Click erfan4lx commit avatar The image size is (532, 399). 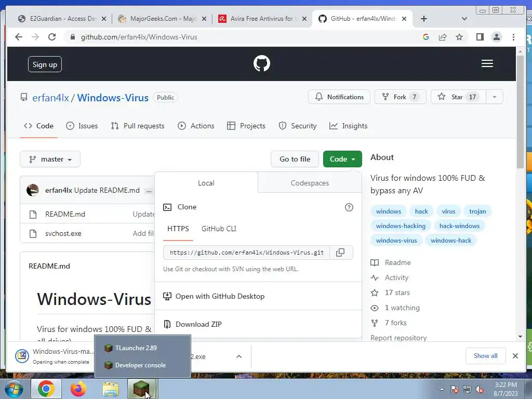click(x=33, y=190)
